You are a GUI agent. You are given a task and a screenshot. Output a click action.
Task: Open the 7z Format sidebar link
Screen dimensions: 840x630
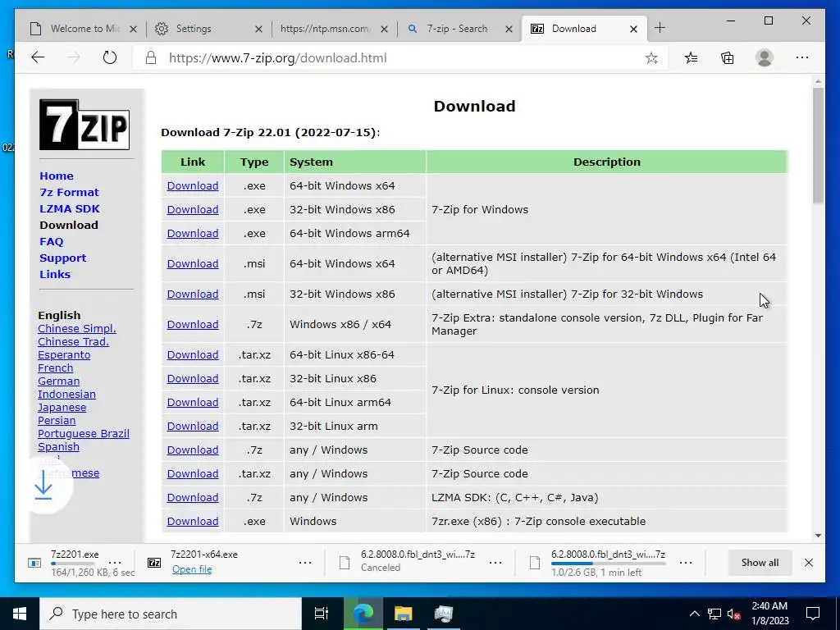click(69, 192)
